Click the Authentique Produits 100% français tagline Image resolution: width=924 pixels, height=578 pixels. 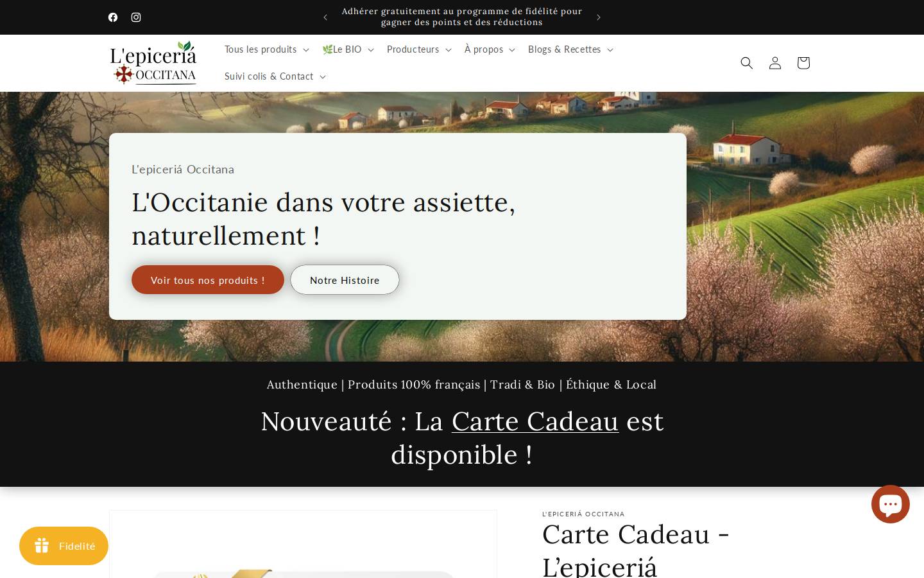coord(462,385)
